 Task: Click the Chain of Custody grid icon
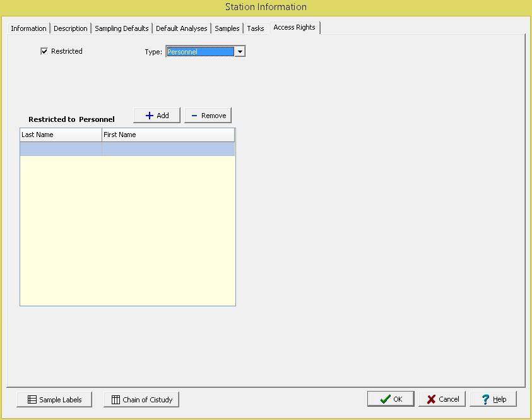pos(115,400)
